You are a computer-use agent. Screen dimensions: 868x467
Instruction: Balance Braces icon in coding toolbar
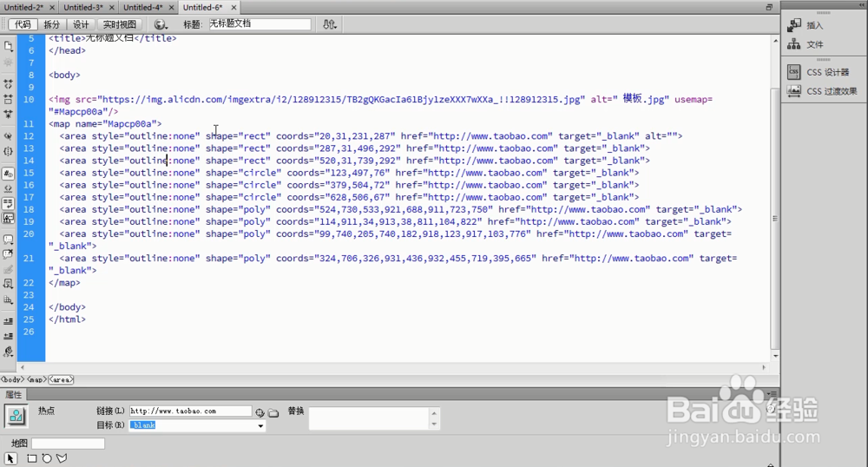click(x=9, y=151)
